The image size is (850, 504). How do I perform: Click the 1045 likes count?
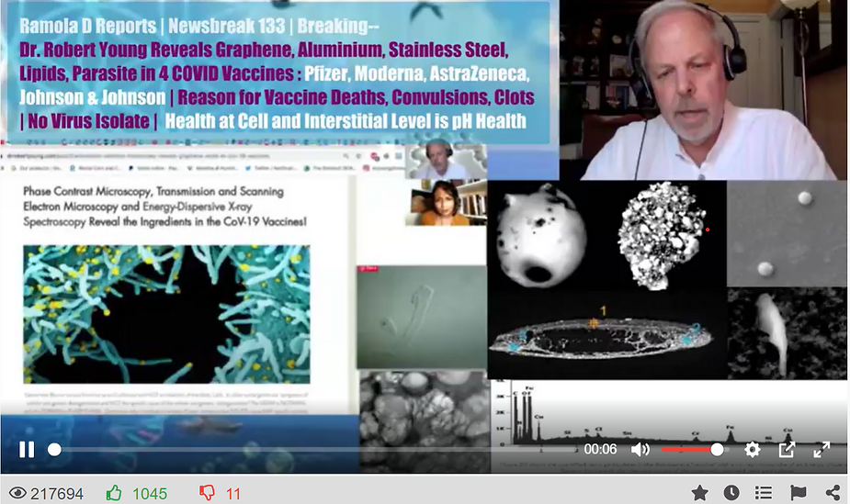coord(150,493)
